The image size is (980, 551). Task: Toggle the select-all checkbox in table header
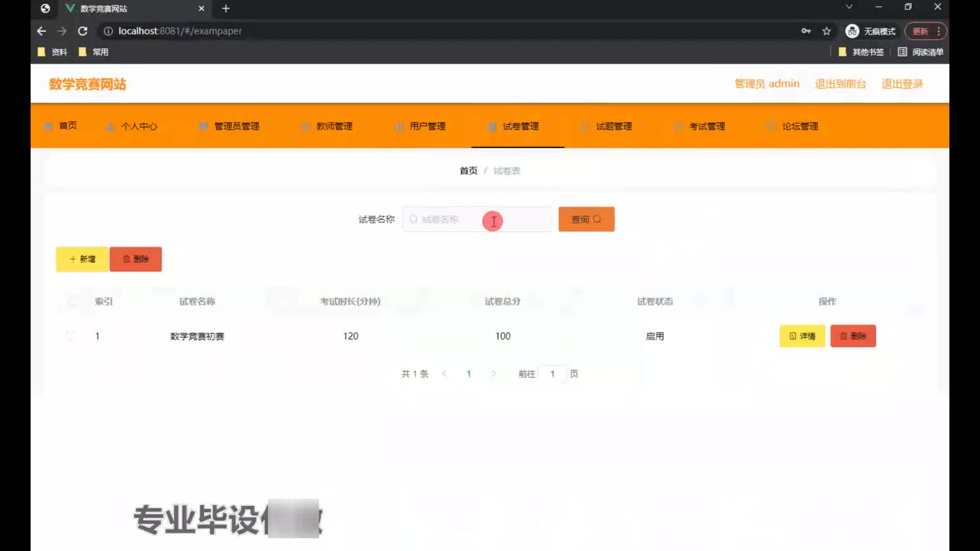pos(72,302)
